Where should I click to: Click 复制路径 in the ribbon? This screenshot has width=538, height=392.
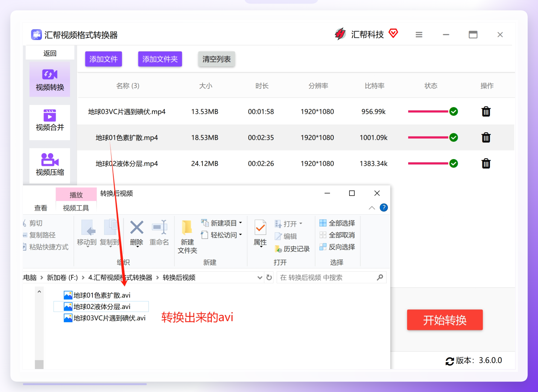[39, 235]
